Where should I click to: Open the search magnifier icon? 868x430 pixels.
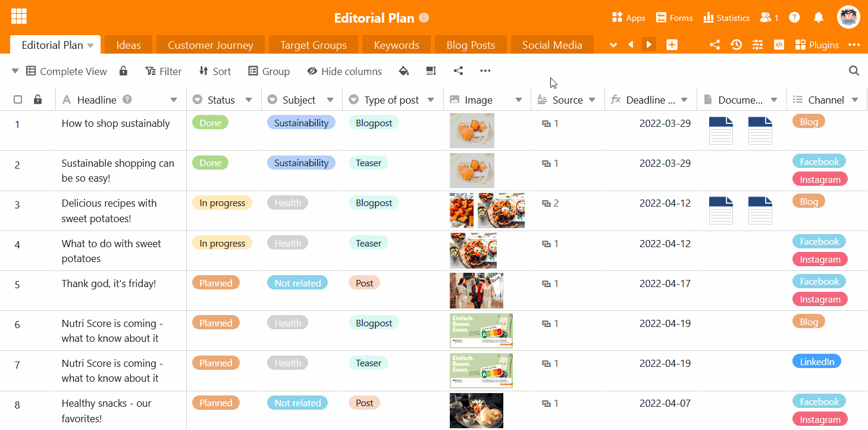coord(854,71)
